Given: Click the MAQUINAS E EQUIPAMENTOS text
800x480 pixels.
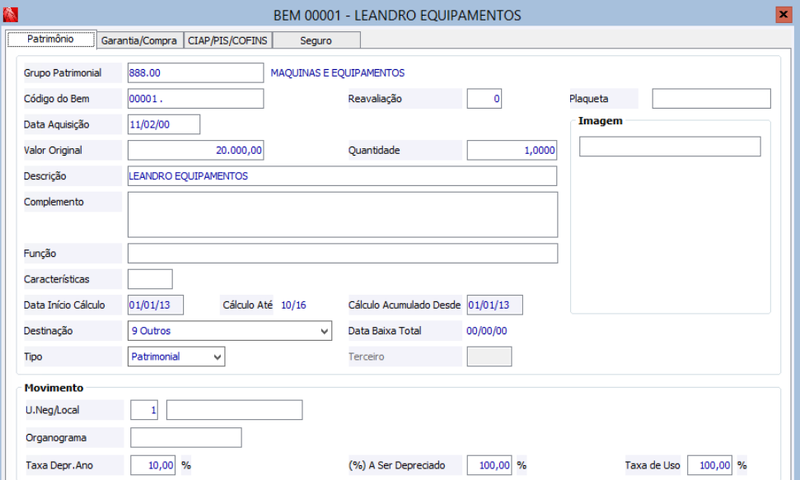Looking at the screenshot, I should [337, 73].
